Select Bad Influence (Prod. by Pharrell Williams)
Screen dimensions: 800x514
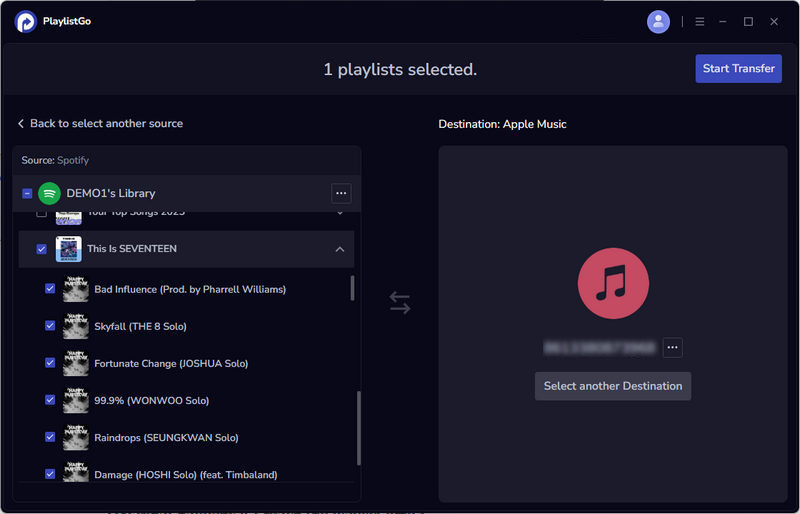coord(190,289)
